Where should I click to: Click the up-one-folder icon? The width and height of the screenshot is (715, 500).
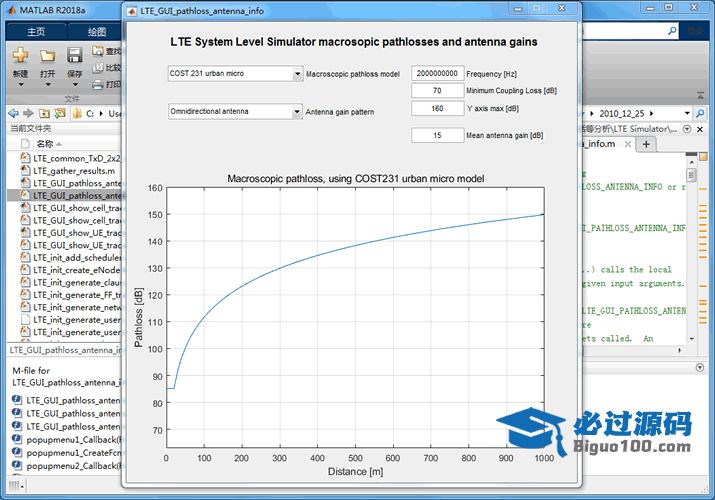pyautogui.click(x=44, y=113)
